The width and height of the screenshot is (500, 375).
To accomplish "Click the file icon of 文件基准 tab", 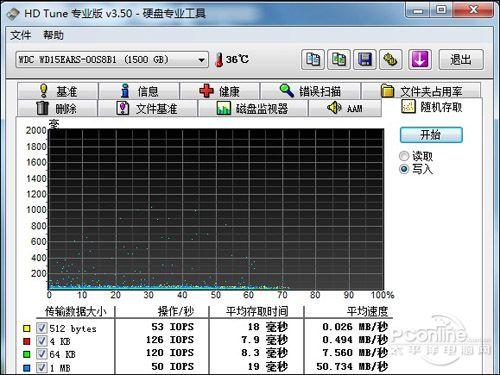I will [x=123, y=108].
